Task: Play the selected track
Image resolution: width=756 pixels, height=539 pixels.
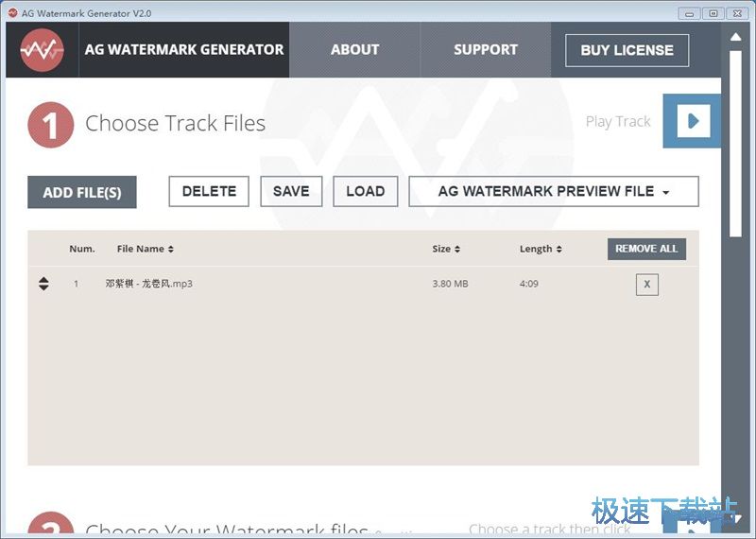Action: (x=694, y=121)
